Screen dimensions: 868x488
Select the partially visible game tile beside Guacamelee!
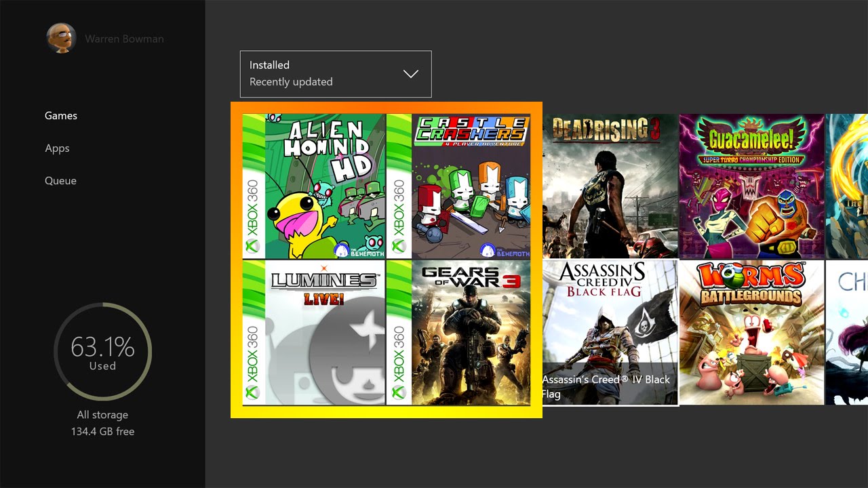pyautogui.click(x=847, y=186)
